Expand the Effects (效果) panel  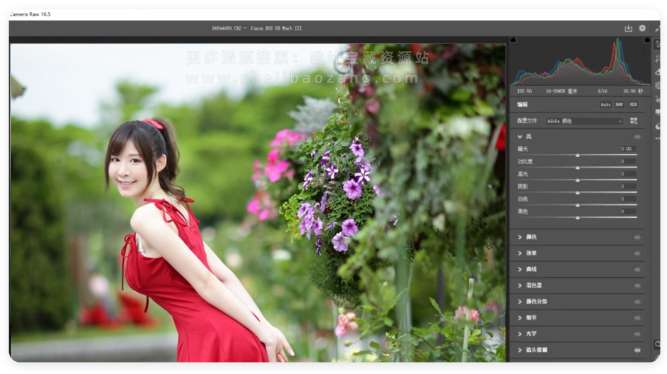(x=520, y=253)
